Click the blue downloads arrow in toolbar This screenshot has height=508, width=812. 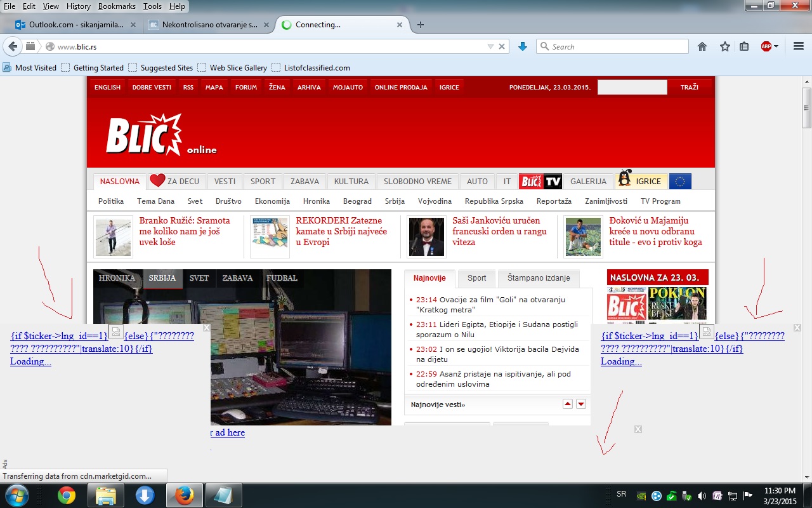point(523,46)
